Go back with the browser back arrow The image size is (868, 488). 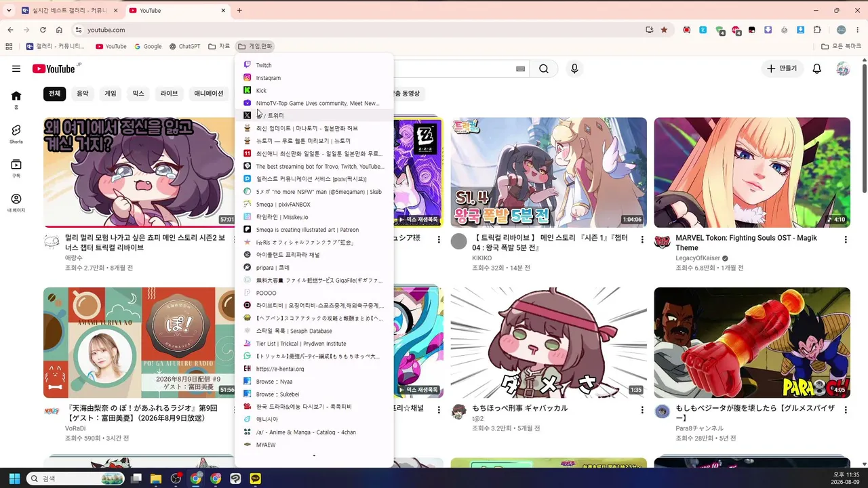[x=10, y=30]
